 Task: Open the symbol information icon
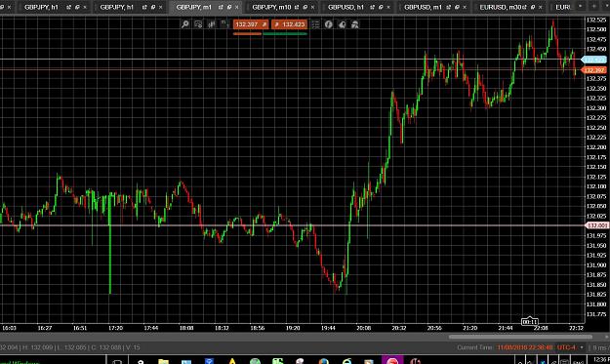[x=329, y=24]
